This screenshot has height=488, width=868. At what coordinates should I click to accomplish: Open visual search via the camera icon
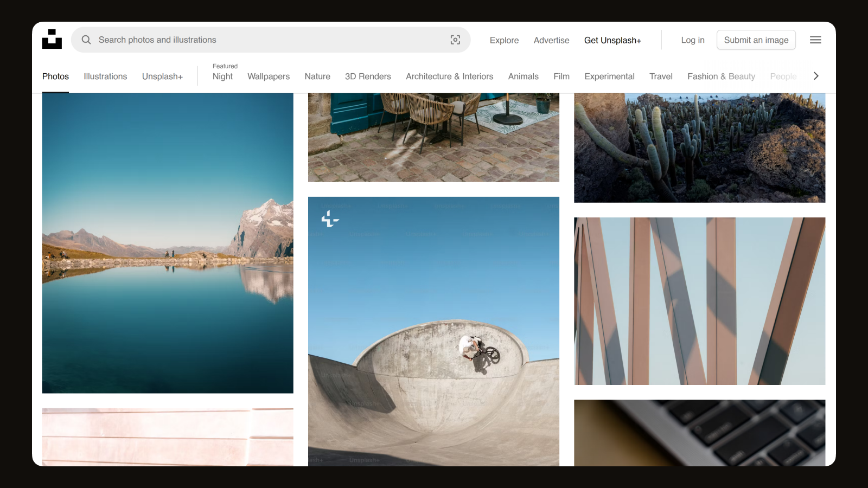pos(455,40)
